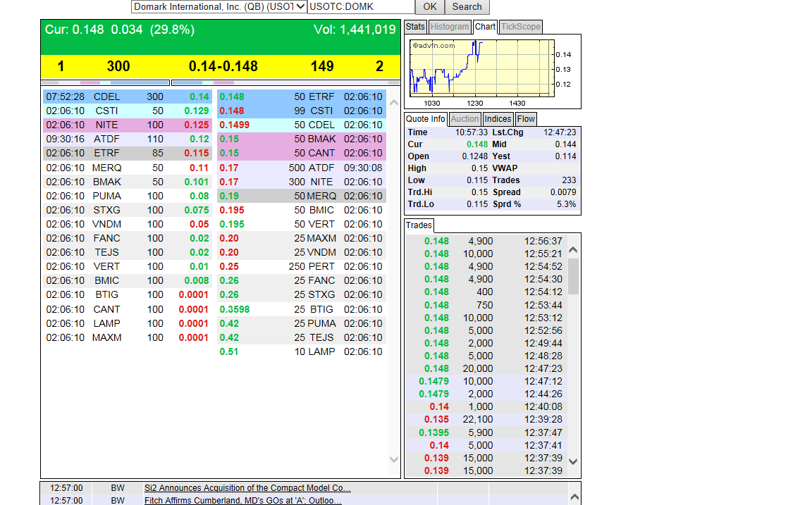
Task: Click the CDEL bid row at 0.14
Action: (x=128, y=96)
